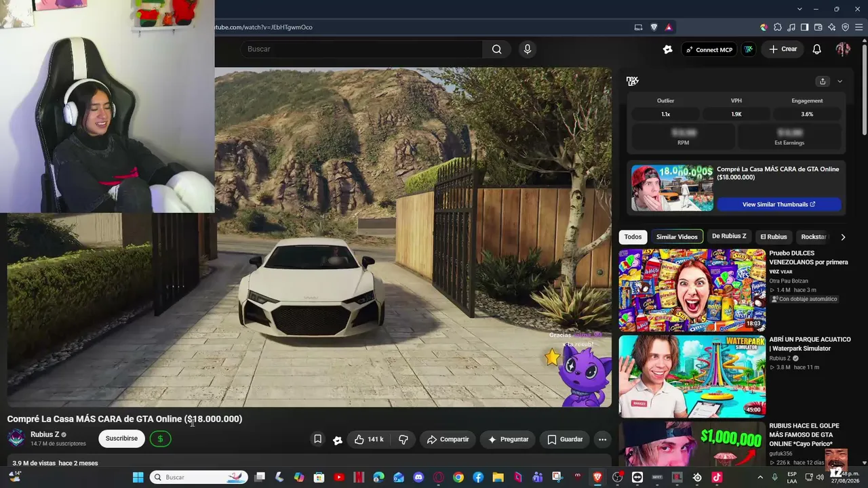This screenshot has width=868, height=488.
Task: Open the Pruebo DULCES VENEZOLANOS video thumbnail
Action: 692,290
